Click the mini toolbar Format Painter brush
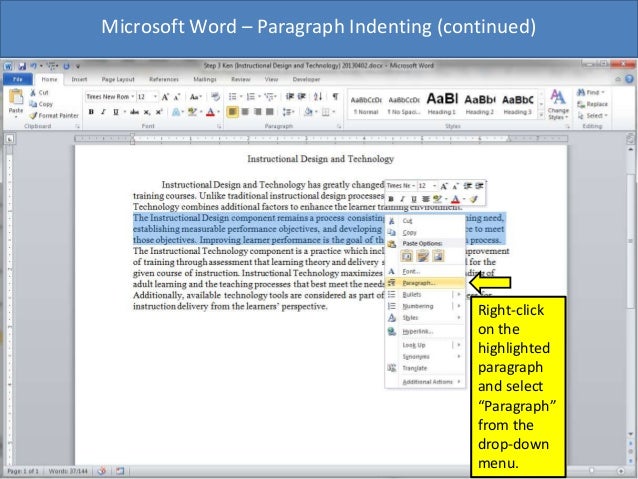This screenshot has width=638, height=479. pyautogui.click(x=473, y=199)
